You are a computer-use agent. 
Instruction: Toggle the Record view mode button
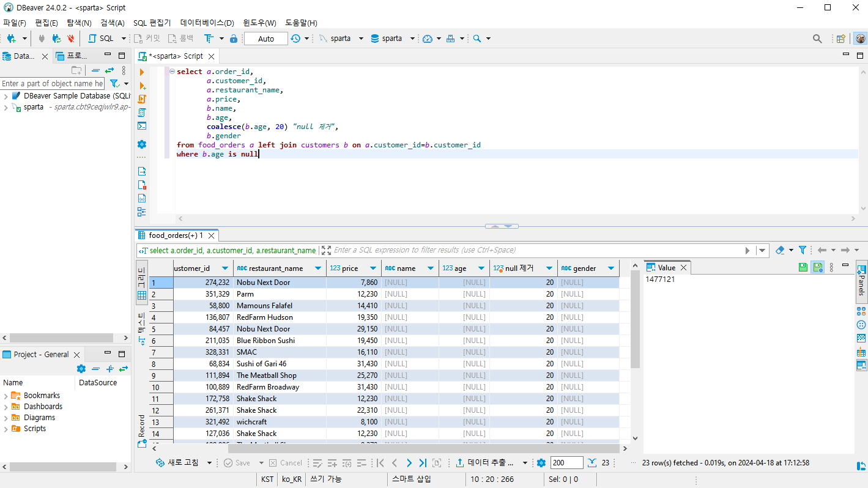(142, 429)
